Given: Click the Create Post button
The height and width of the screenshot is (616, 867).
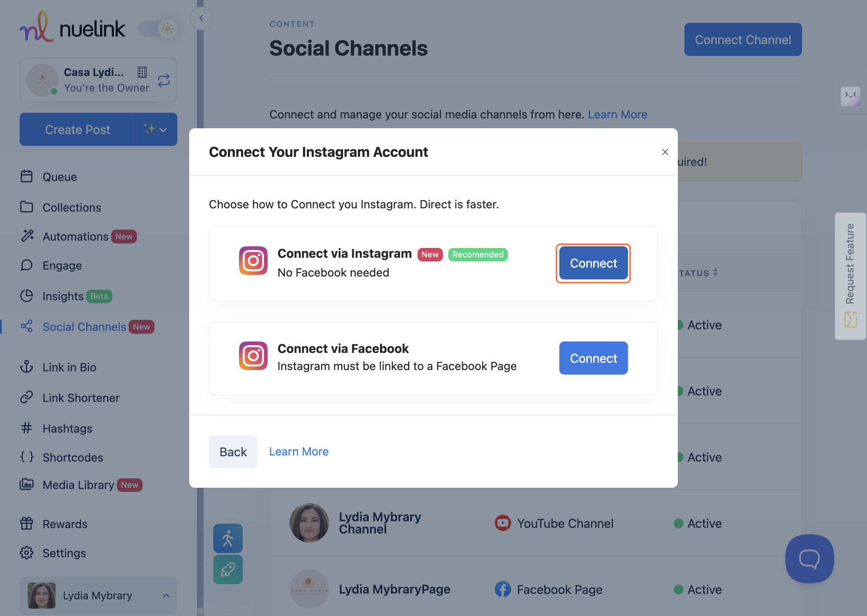Looking at the screenshot, I should (77, 129).
